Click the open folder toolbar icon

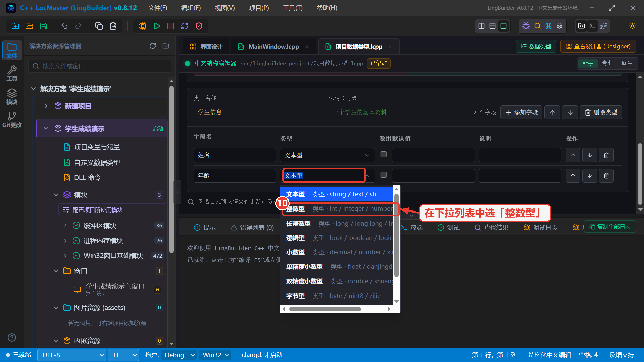pos(30,26)
